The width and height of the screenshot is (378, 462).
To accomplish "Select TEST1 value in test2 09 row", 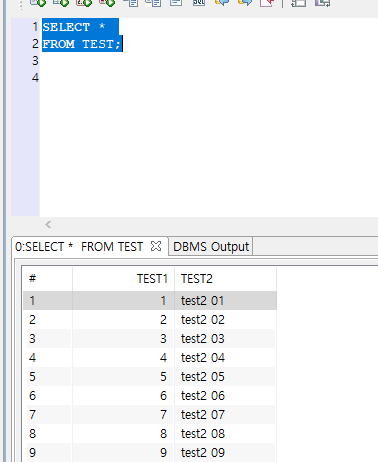I will tap(123, 453).
